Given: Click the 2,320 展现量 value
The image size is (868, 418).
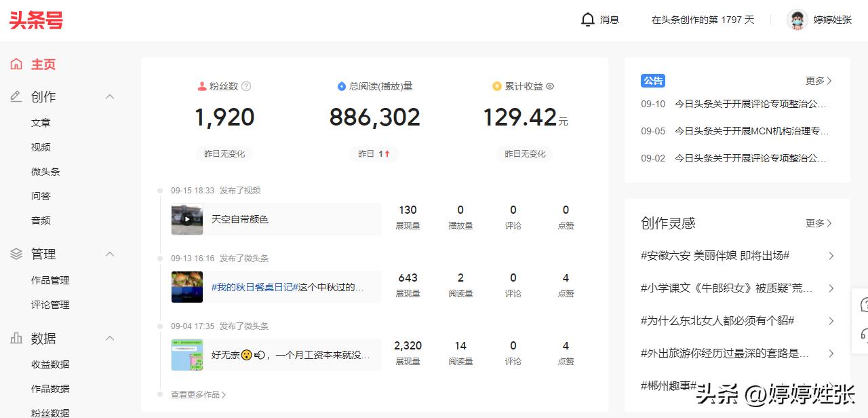Looking at the screenshot, I should pyautogui.click(x=408, y=346).
